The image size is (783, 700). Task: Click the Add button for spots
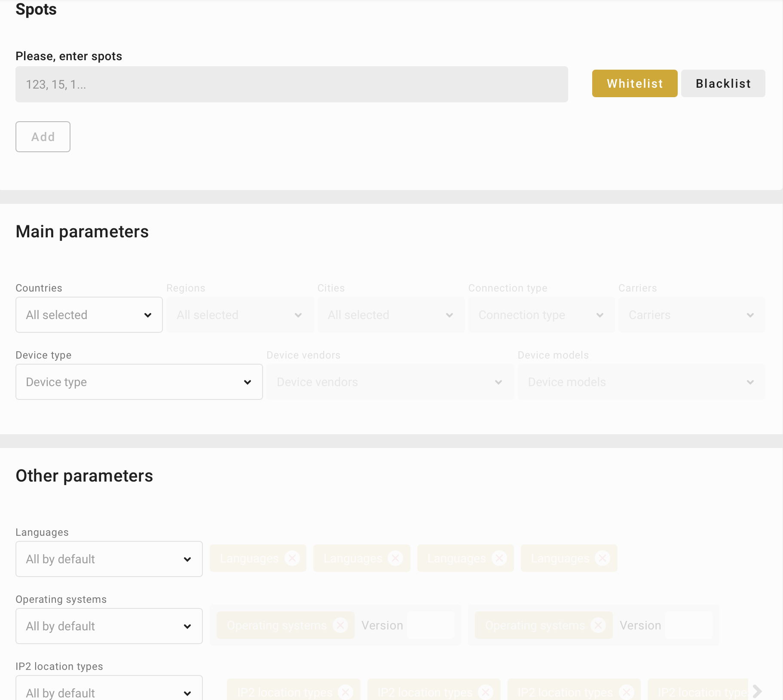(x=43, y=137)
